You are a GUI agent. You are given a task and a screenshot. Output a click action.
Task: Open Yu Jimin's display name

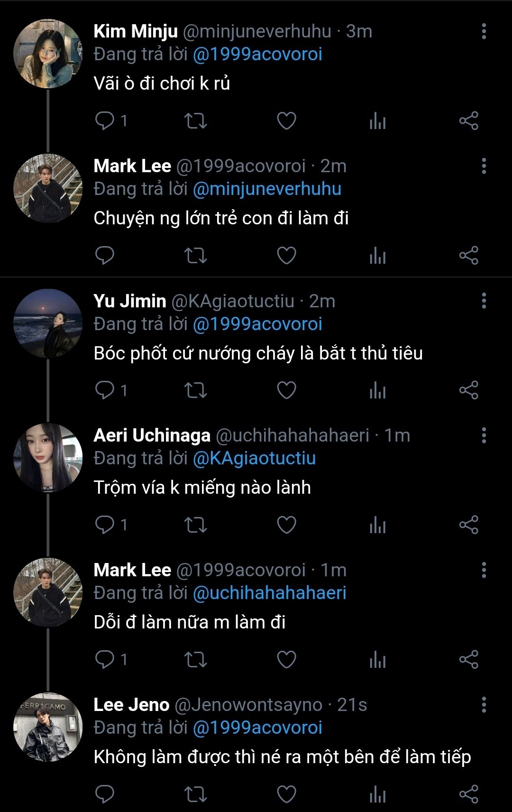pos(130,301)
